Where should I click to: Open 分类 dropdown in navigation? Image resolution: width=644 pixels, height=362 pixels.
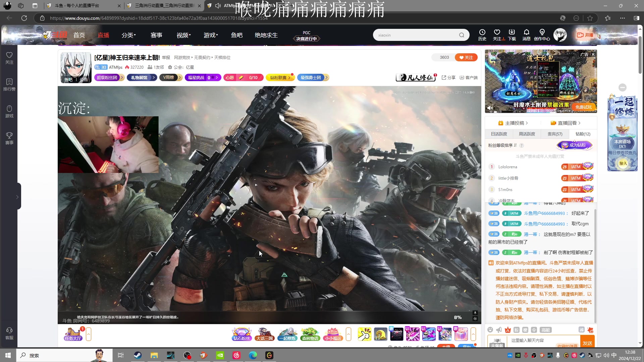[x=129, y=35]
